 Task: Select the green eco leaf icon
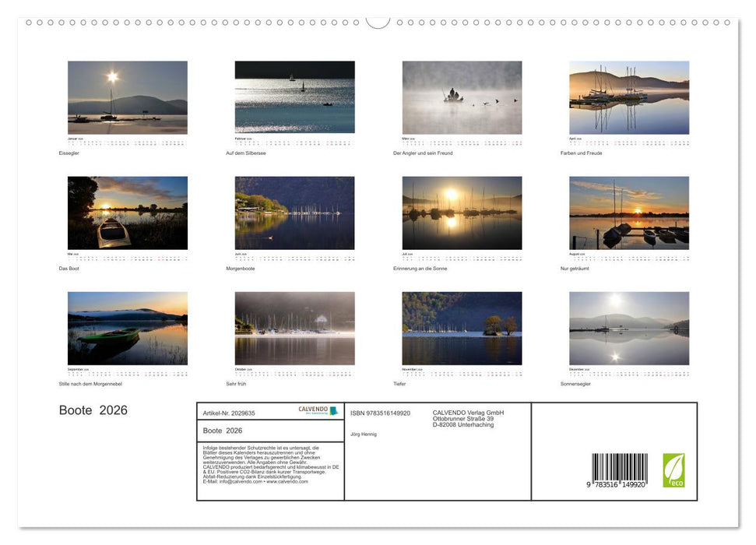(673, 469)
